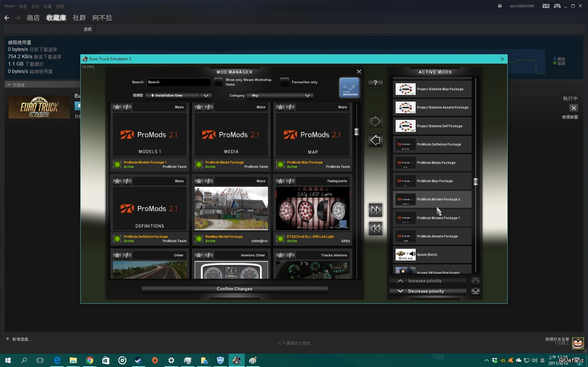Collapse the completed downloads section

point(9,85)
